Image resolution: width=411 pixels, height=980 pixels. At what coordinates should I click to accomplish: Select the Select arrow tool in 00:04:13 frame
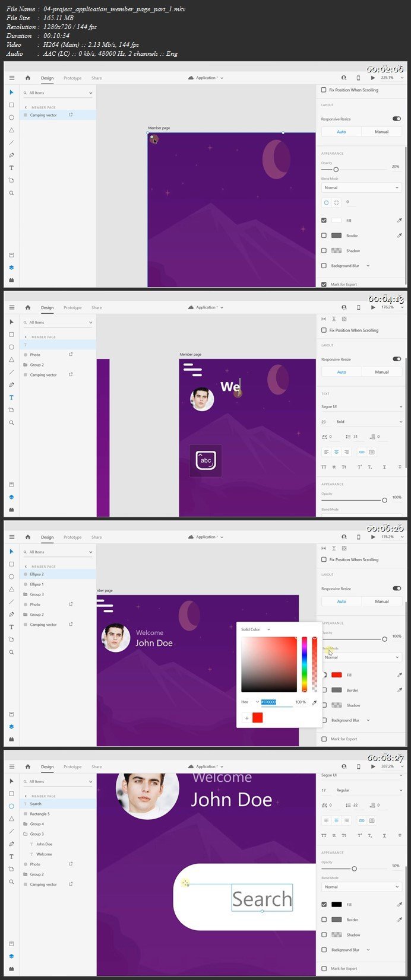tap(11, 322)
